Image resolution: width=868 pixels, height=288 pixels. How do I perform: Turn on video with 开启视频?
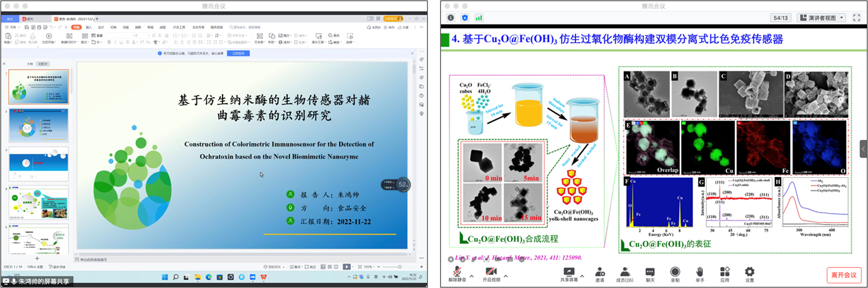tap(491, 272)
